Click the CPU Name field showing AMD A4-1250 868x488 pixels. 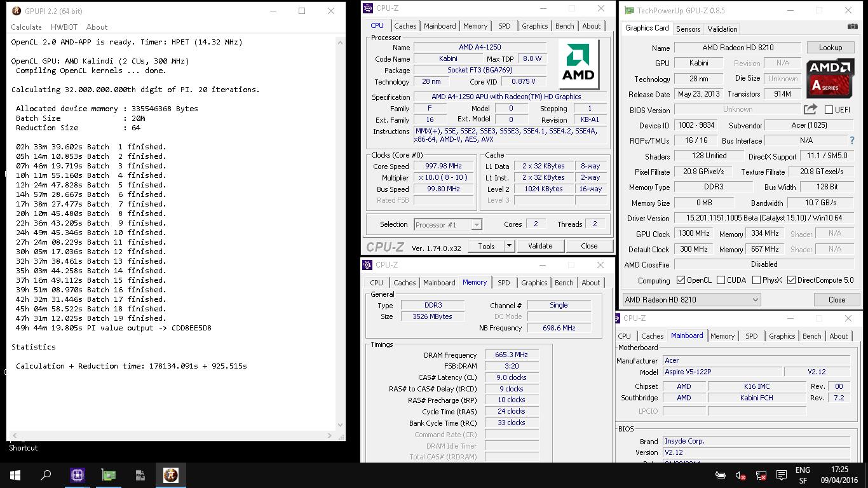[480, 48]
